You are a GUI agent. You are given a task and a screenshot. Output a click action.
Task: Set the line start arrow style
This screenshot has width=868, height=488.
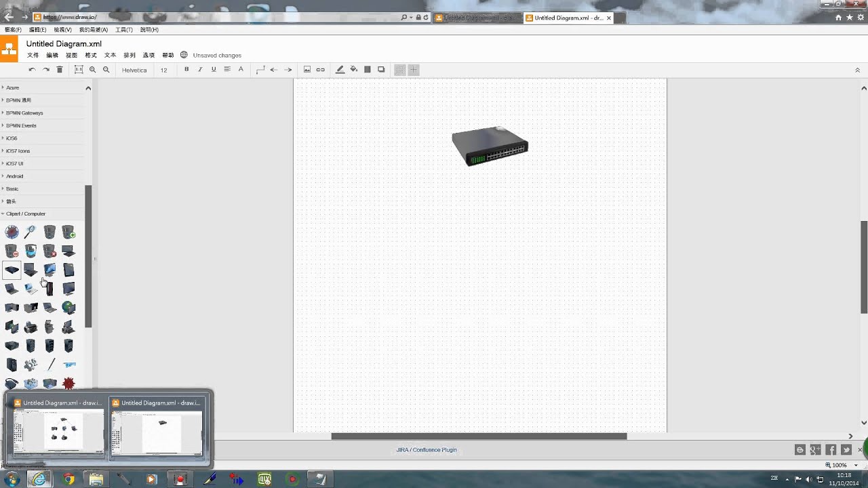point(274,70)
